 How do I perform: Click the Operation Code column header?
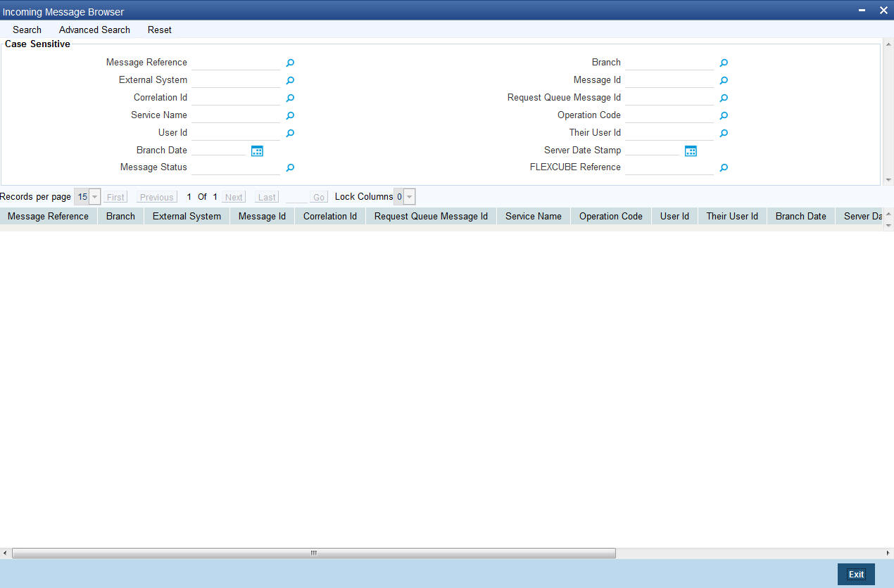point(611,217)
